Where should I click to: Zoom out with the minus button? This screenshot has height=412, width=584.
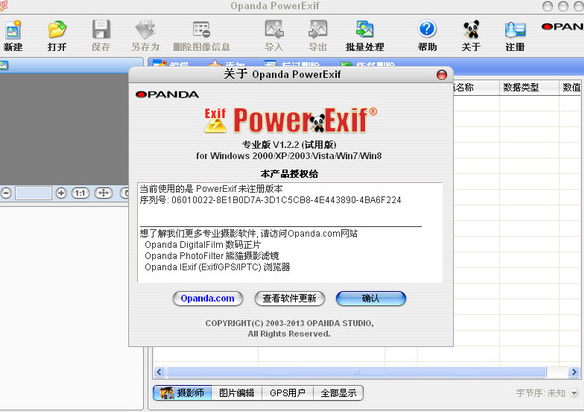coord(6,193)
